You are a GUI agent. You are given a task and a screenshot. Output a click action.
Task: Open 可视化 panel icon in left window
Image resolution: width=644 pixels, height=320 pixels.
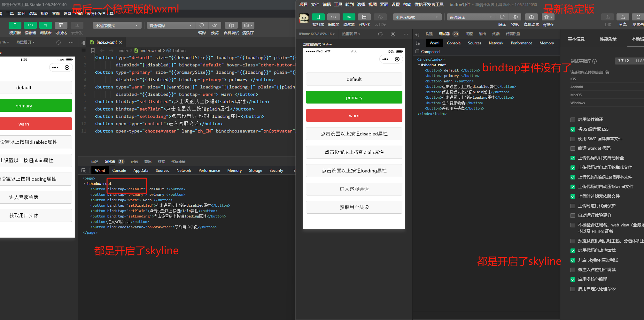61,25
